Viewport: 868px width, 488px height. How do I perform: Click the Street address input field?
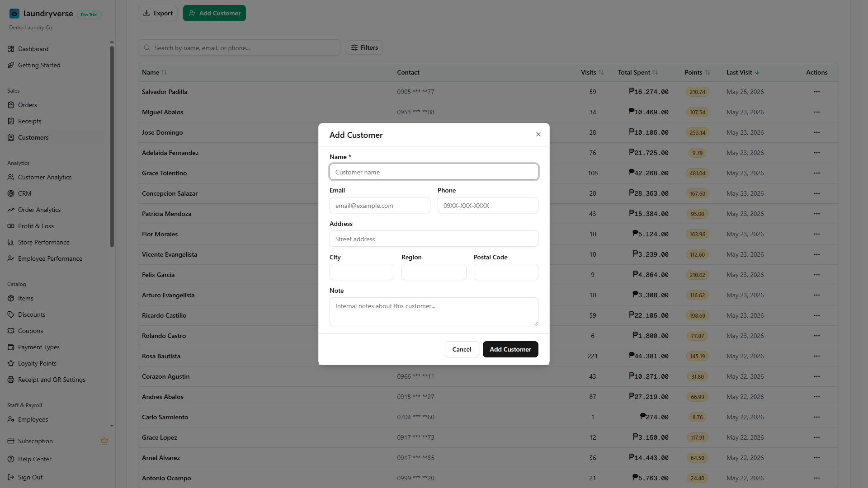pos(434,239)
